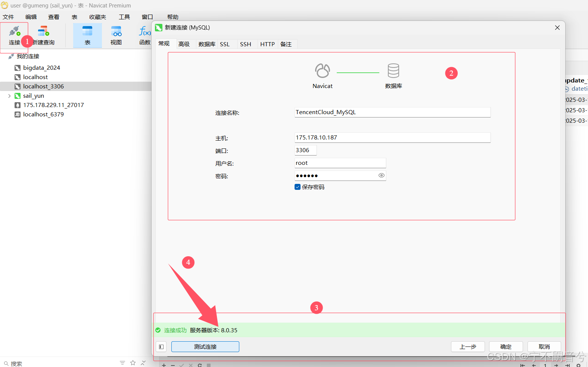588x367 pixels.
Task: Open the 收藏夹 menu
Action: point(98,17)
